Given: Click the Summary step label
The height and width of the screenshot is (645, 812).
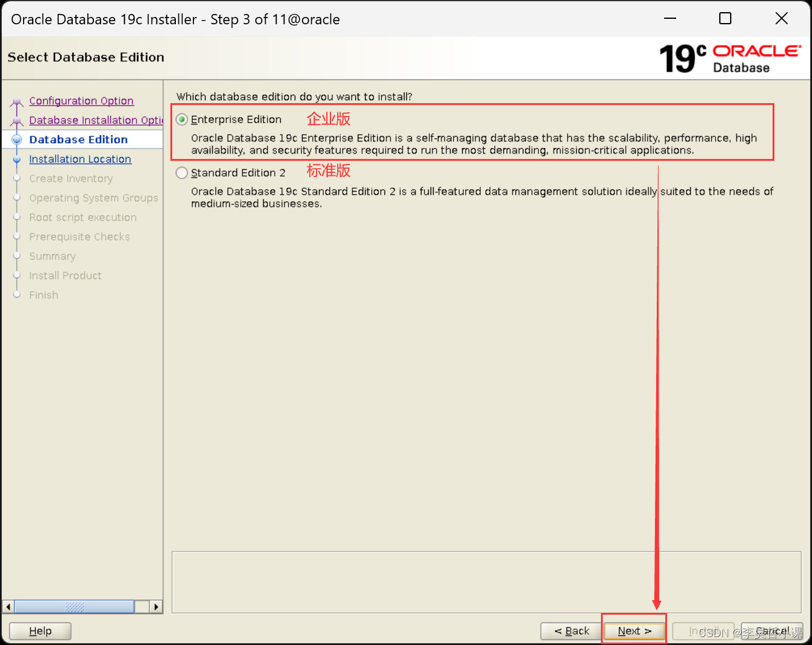Looking at the screenshot, I should 52,256.
